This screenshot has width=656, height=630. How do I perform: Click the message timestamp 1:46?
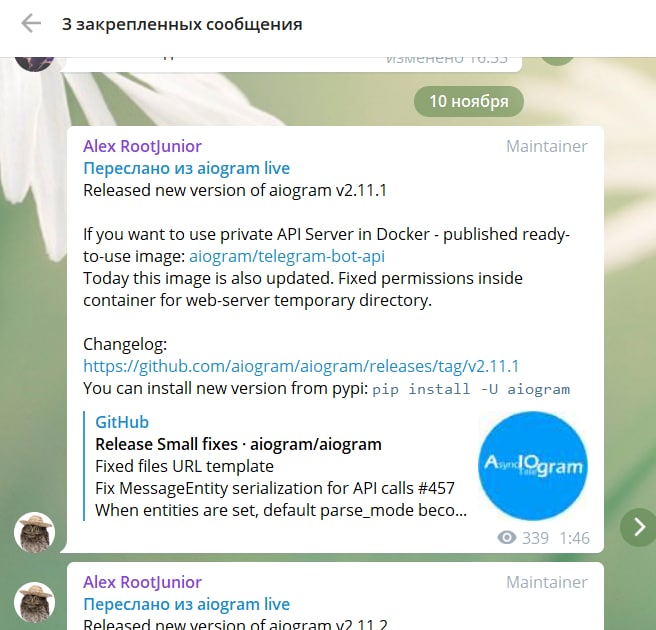click(574, 538)
